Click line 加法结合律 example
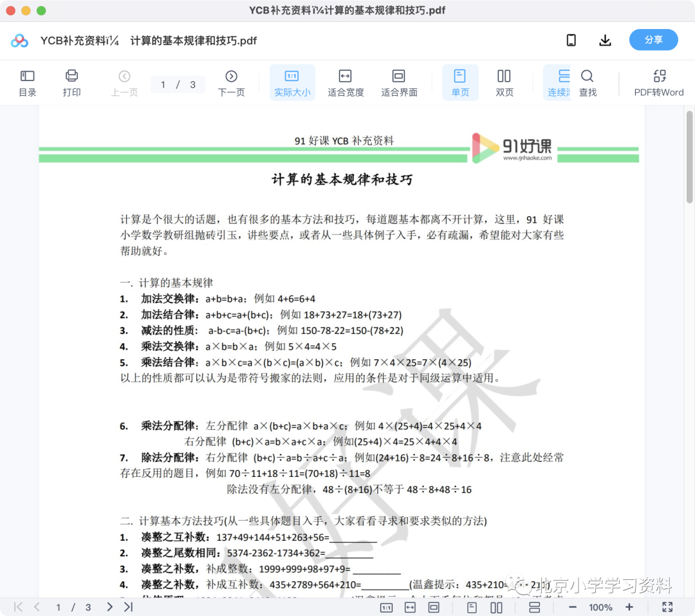This screenshot has width=695, height=616. coord(261,315)
